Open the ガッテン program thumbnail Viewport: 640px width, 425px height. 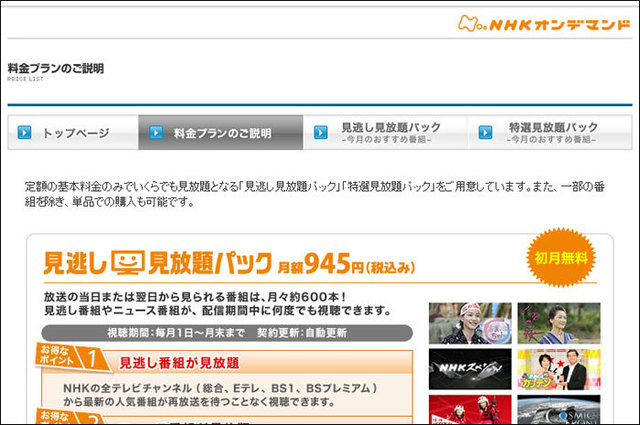[559, 368]
